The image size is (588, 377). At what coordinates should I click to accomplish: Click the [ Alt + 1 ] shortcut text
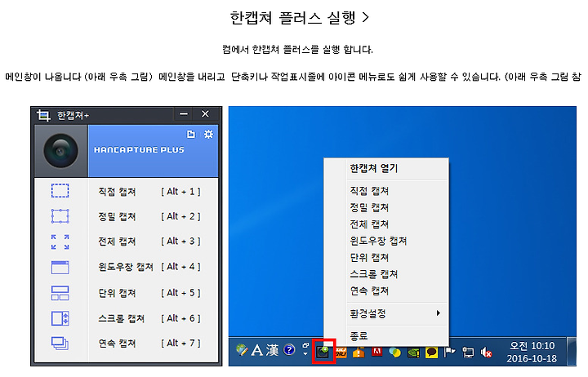coord(180,192)
